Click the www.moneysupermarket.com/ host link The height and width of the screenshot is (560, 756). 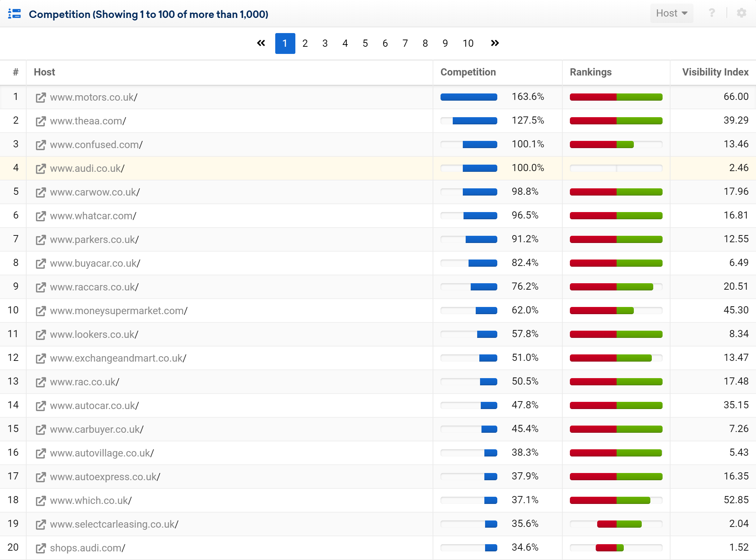119,311
